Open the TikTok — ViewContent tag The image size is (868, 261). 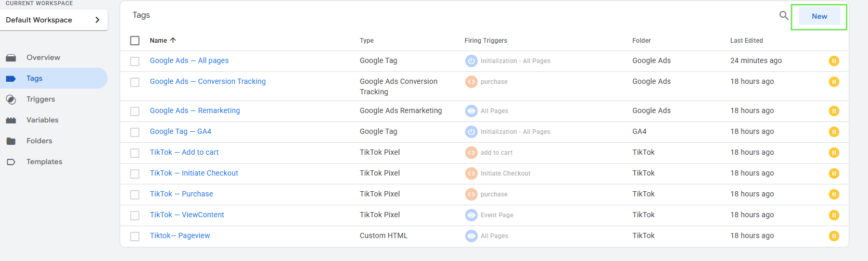187,215
